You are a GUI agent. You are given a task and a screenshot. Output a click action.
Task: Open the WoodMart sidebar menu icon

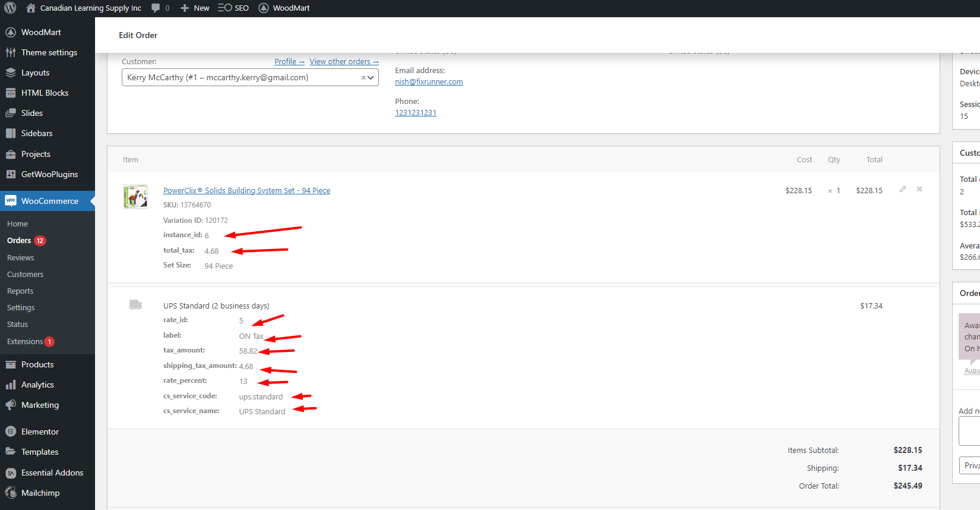click(x=11, y=32)
